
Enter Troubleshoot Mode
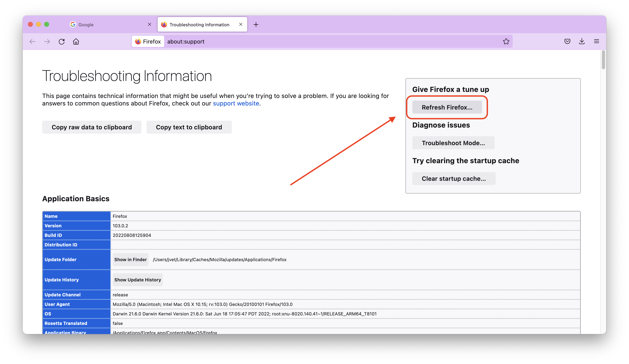pos(453,143)
